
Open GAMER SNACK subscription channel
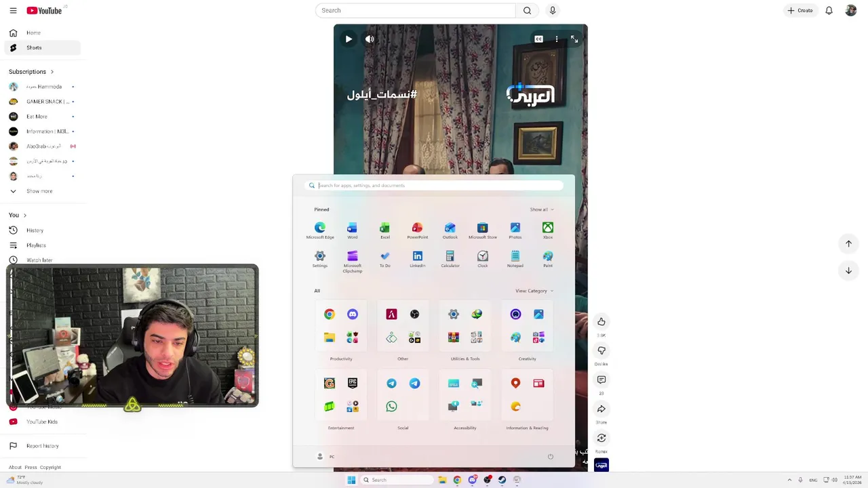[x=42, y=102]
